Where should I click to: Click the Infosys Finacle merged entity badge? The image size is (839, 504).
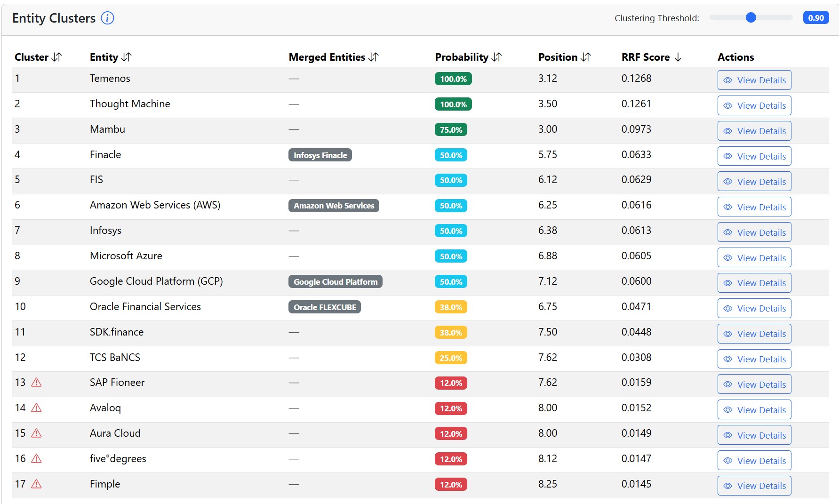click(320, 155)
